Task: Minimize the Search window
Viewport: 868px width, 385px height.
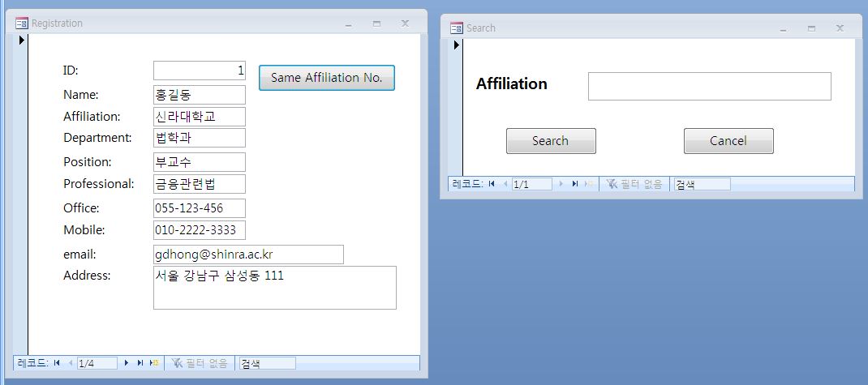Action: (784, 28)
